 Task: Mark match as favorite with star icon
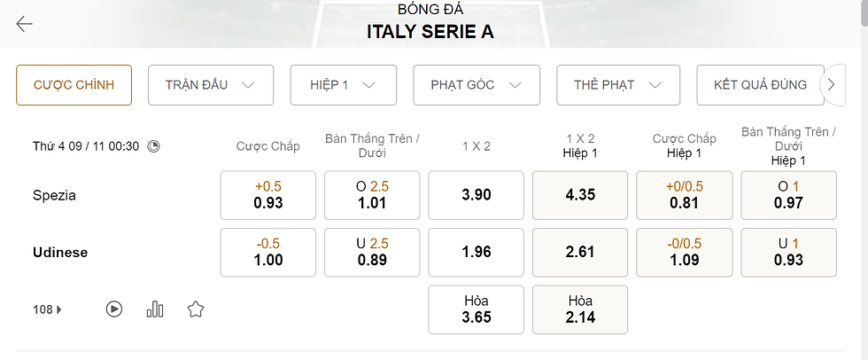point(196,309)
